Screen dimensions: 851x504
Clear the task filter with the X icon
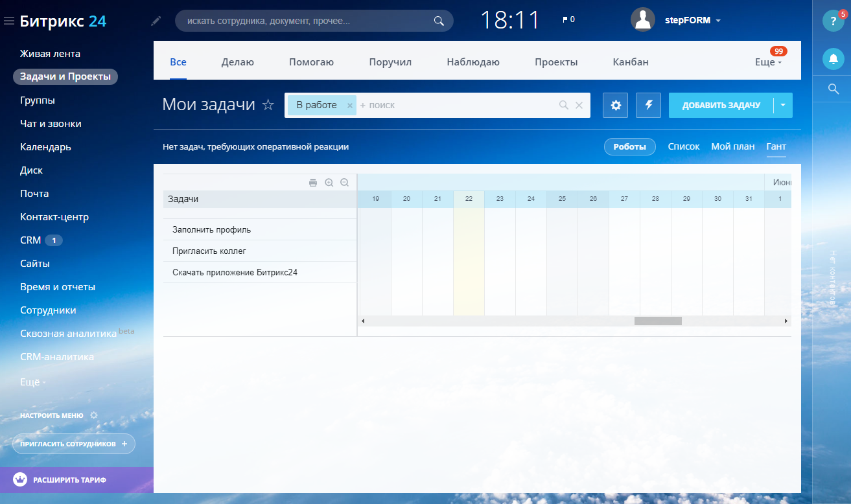(x=579, y=105)
